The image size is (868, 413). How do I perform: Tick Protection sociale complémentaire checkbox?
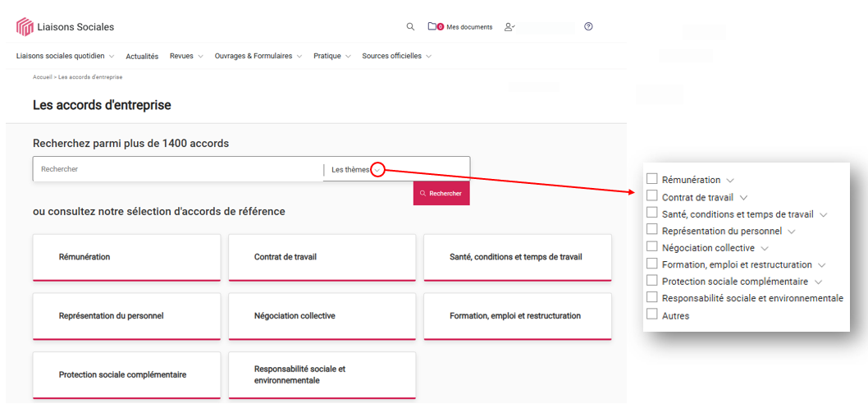(652, 281)
